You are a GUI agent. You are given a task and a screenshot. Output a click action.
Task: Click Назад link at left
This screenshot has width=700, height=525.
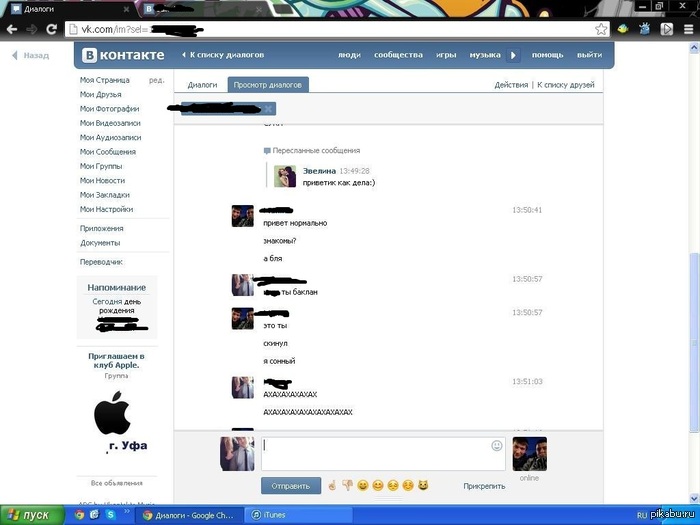point(30,55)
